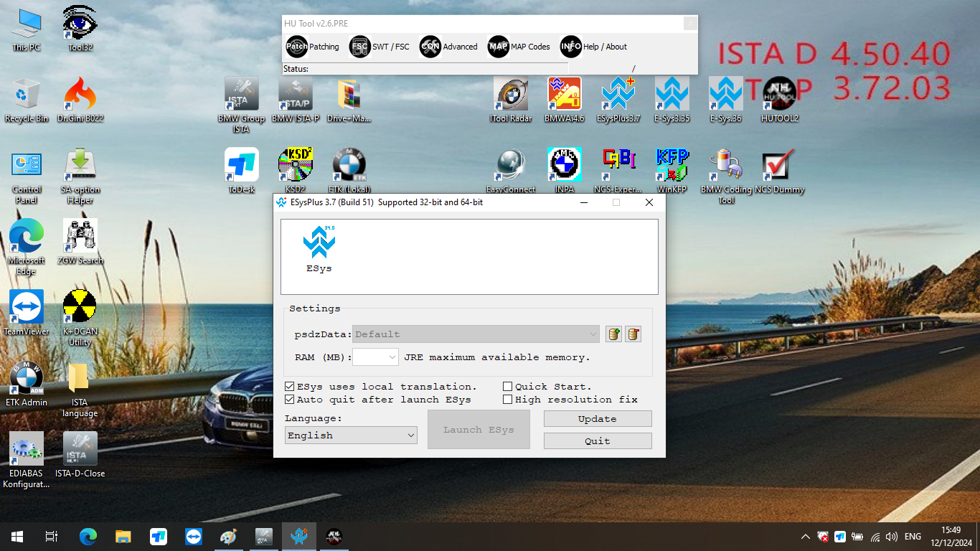Select the BMWAi4.6 desktop shortcut
Screen dimensions: 980x551
565,100
